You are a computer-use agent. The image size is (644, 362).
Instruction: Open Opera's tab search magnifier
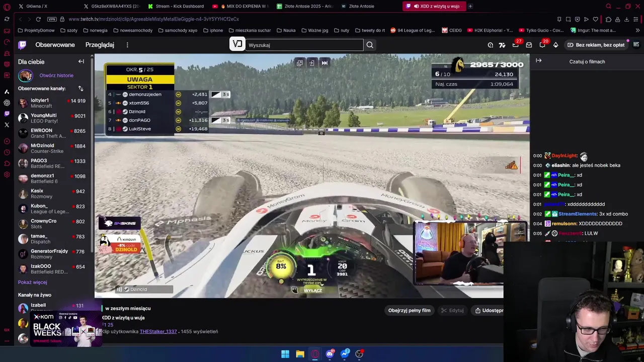click(x=608, y=6)
